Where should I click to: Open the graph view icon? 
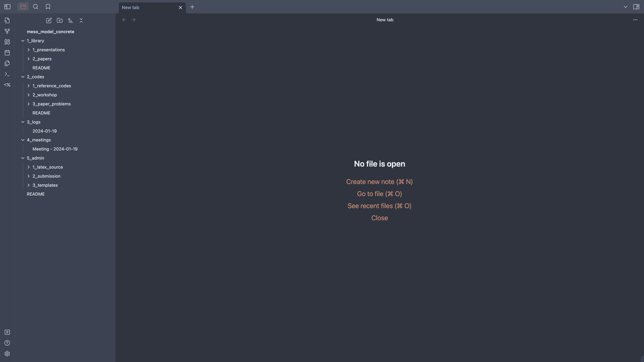coord(7,31)
